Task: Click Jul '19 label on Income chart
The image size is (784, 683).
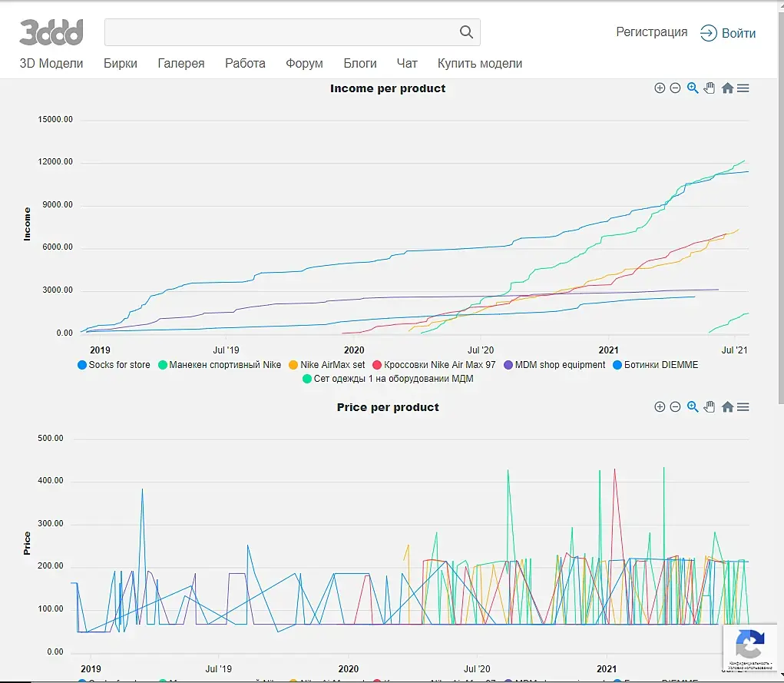Action: [226, 350]
